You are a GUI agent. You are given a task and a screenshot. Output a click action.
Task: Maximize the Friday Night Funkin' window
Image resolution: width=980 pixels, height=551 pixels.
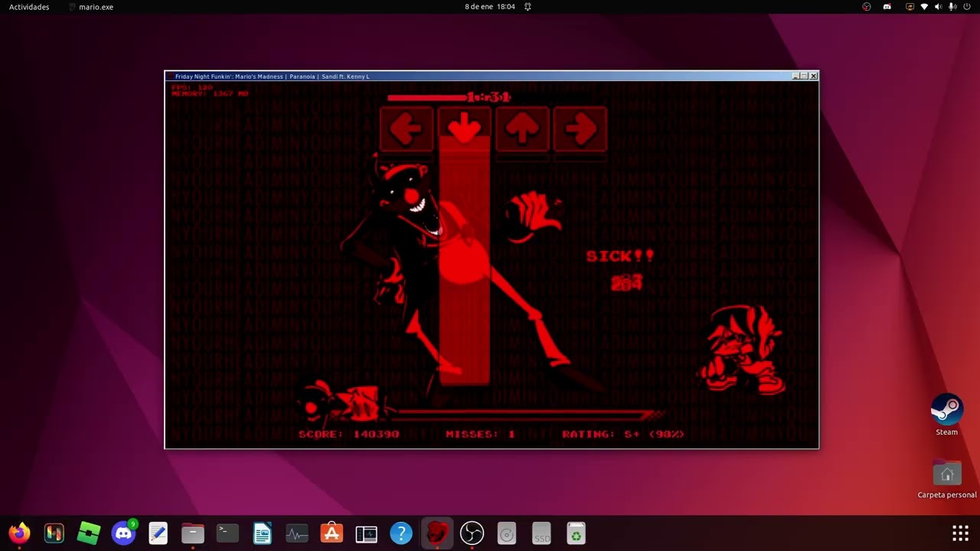pos(804,76)
